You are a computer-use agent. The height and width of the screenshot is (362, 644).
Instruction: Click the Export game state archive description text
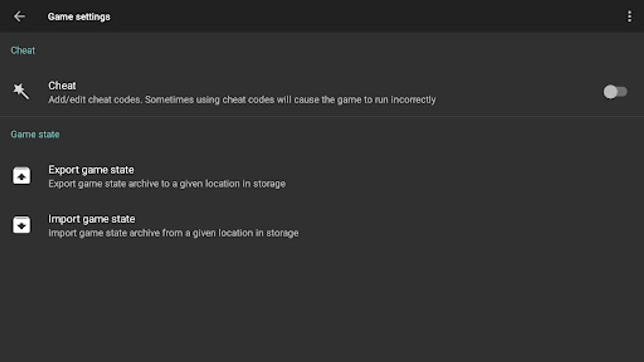(167, 184)
